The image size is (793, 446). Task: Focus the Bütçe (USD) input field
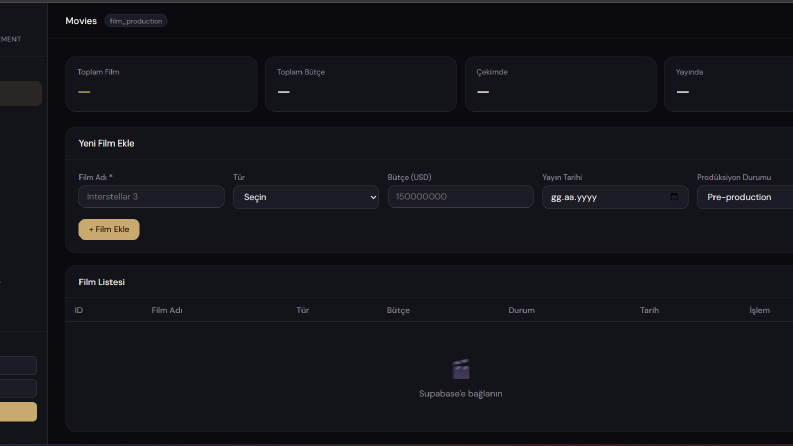pos(460,196)
